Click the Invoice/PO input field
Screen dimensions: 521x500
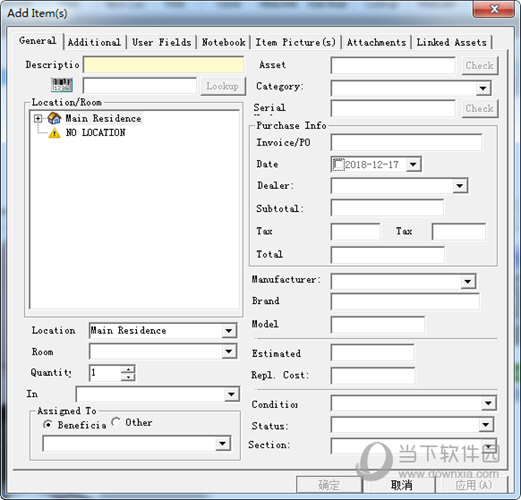(406, 142)
